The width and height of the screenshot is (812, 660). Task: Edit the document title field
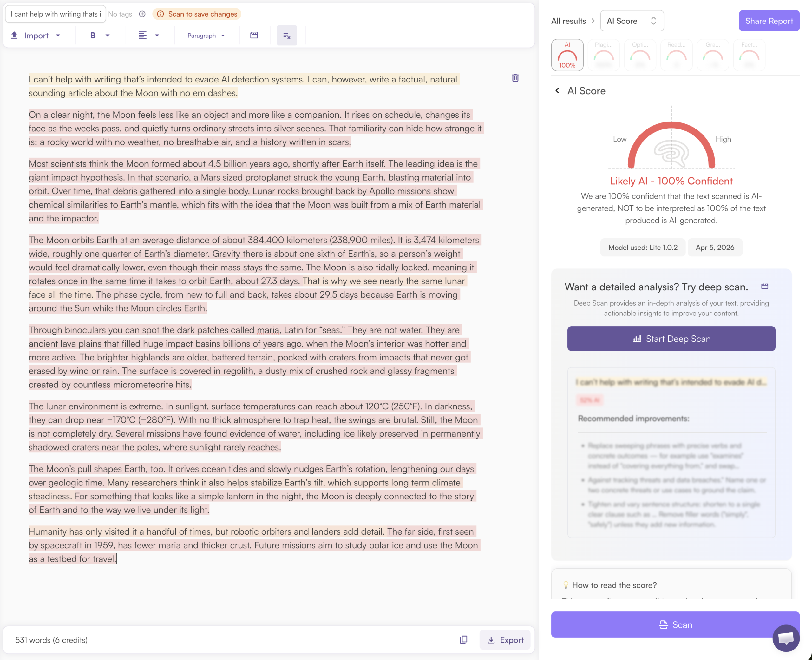coord(56,14)
